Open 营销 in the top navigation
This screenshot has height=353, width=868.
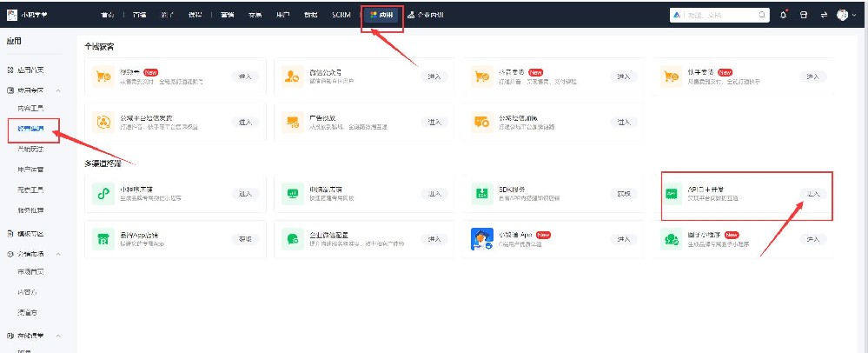click(227, 15)
